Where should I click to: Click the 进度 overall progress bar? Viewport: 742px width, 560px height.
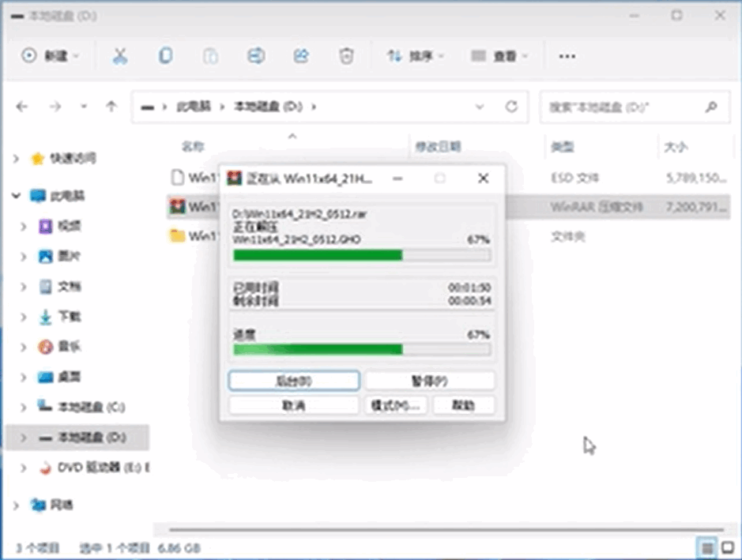coord(362,350)
